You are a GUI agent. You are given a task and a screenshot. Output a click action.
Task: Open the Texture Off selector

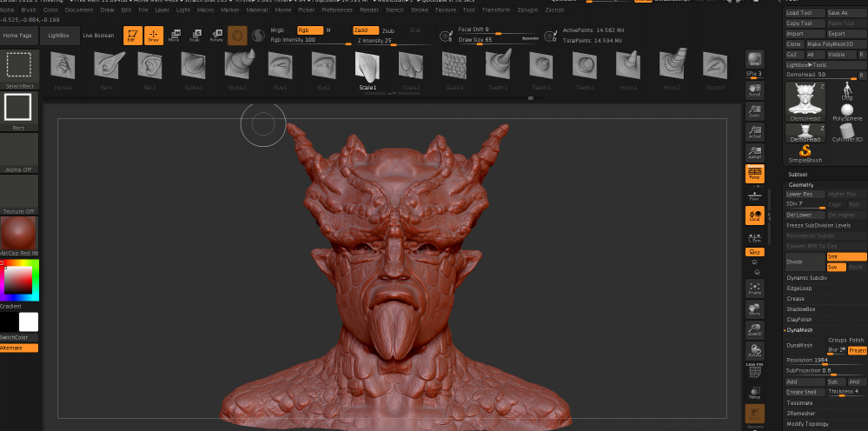pyautogui.click(x=19, y=195)
